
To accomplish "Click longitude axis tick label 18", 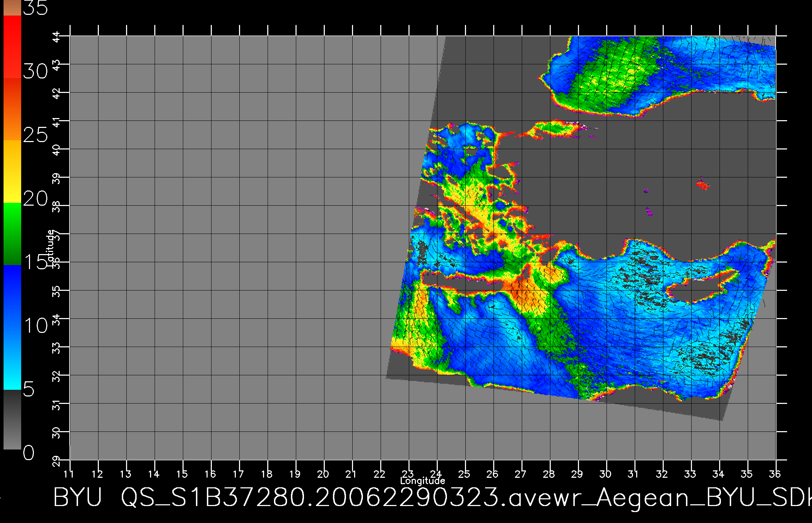I will pyautogui.click(x=267, y=474).
